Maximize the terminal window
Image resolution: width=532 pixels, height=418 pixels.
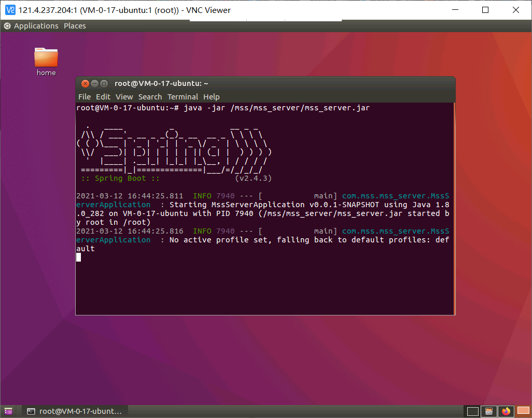[104, 83]
